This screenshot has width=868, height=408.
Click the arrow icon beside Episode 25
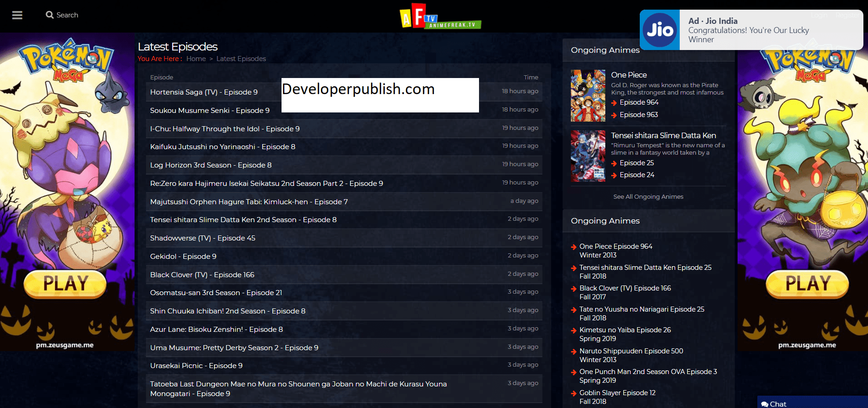(x=614, y=163)
